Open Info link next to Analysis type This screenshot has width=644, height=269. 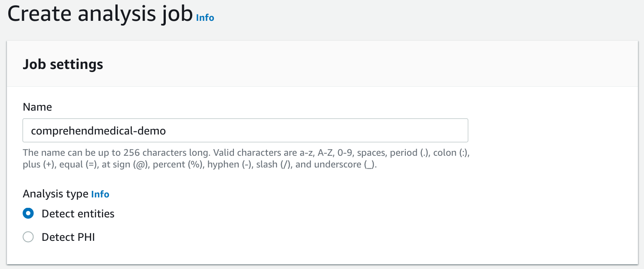click(x=100, y=194)
